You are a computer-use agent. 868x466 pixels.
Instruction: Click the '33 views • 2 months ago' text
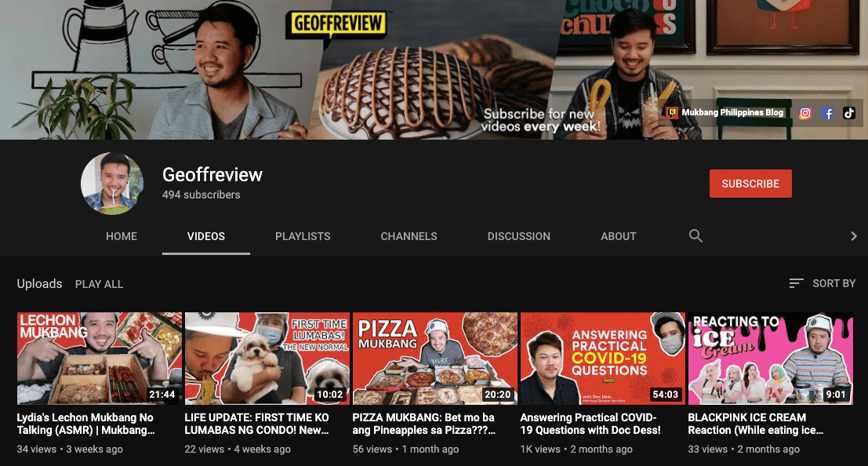coord(744,450)
